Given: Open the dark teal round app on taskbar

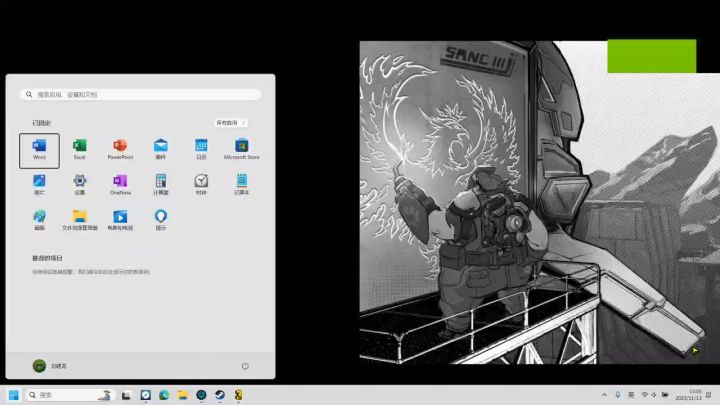Looking at the screenshot, I should click(x=201, y=395).
